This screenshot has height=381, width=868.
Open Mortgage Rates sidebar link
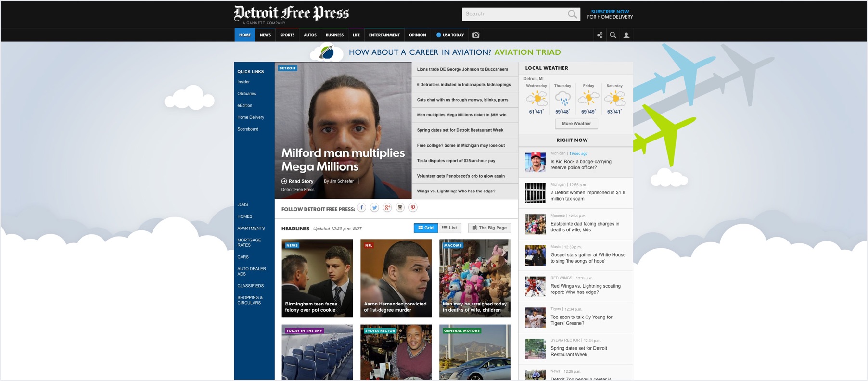point(249,242)
